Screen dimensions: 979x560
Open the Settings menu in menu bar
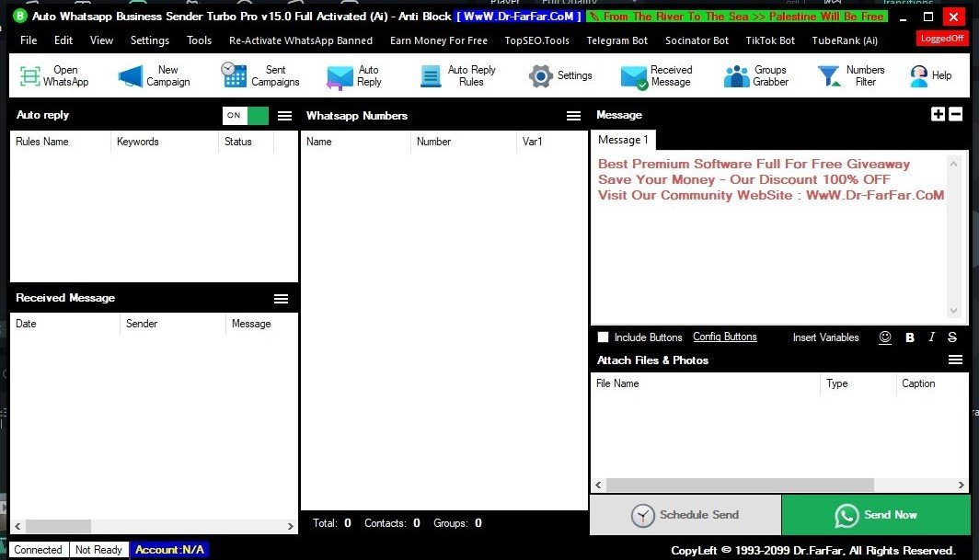tap(150, 40)
